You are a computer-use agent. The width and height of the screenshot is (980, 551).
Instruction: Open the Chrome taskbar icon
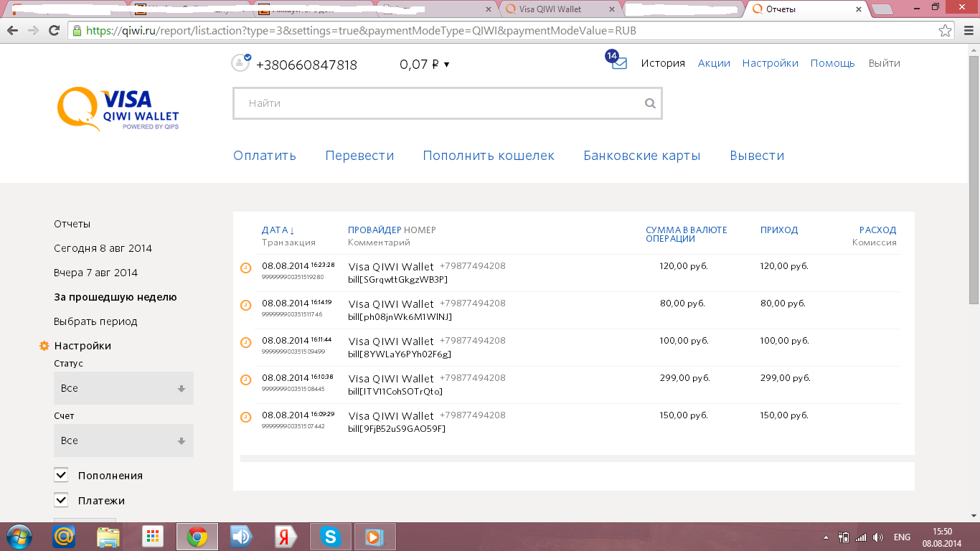[197, 537]
